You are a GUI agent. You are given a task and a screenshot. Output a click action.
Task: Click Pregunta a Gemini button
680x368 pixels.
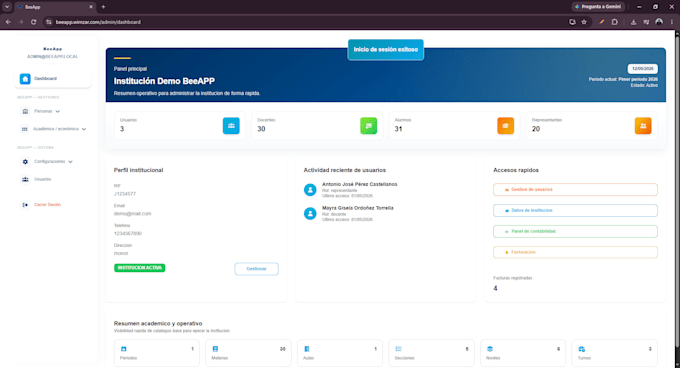click(598, 7)
